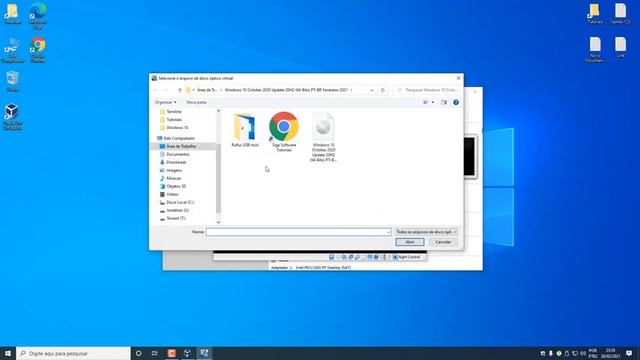Expand address bar history dropdown
This screenshot has height=360, width=640.
(371, 90)
